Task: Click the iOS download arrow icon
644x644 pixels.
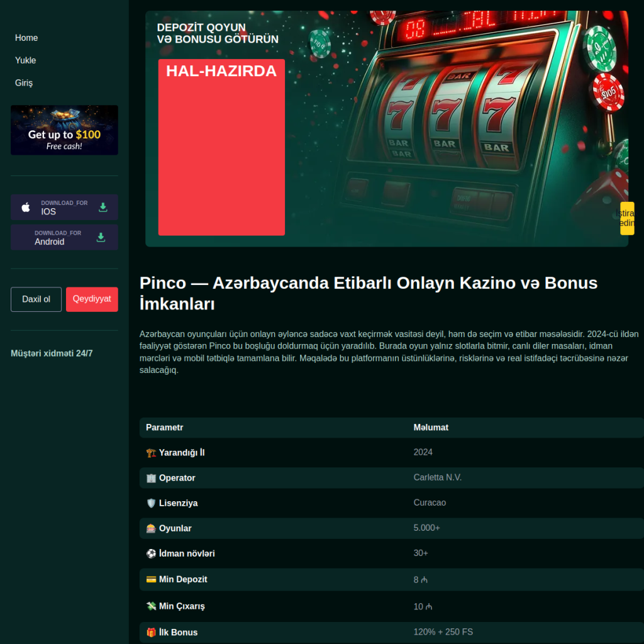Action: click(103, 208)
